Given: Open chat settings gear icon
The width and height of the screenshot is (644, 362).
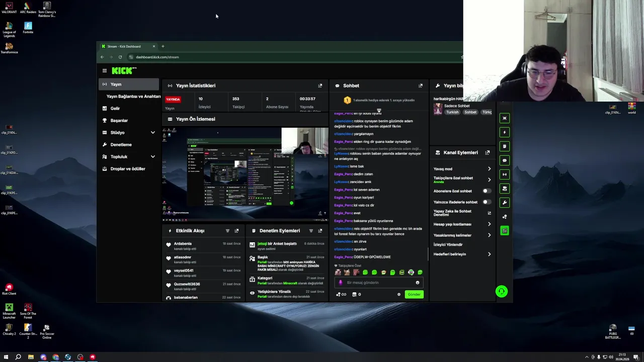Looking at the screenshot, I should 399,295.
